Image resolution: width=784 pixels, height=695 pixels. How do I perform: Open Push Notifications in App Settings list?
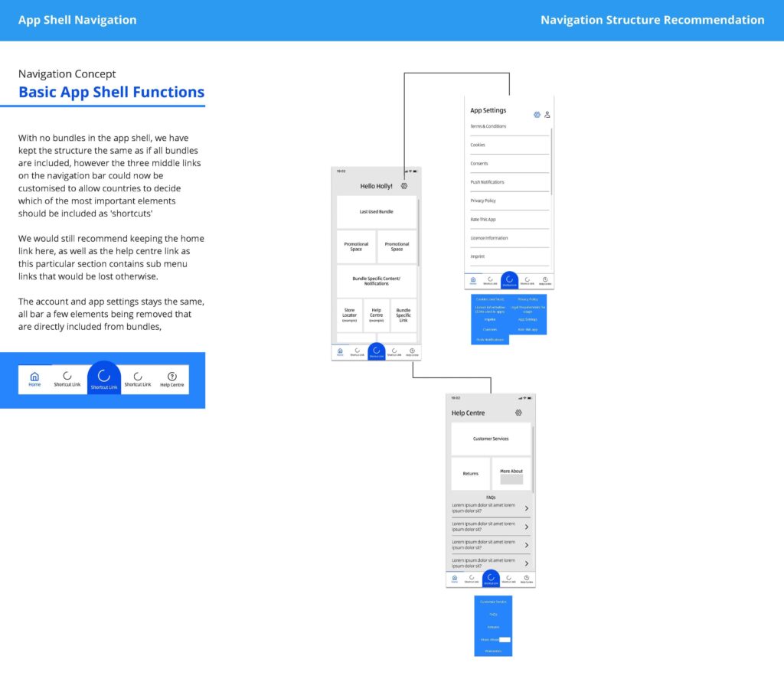coord(488,182)
